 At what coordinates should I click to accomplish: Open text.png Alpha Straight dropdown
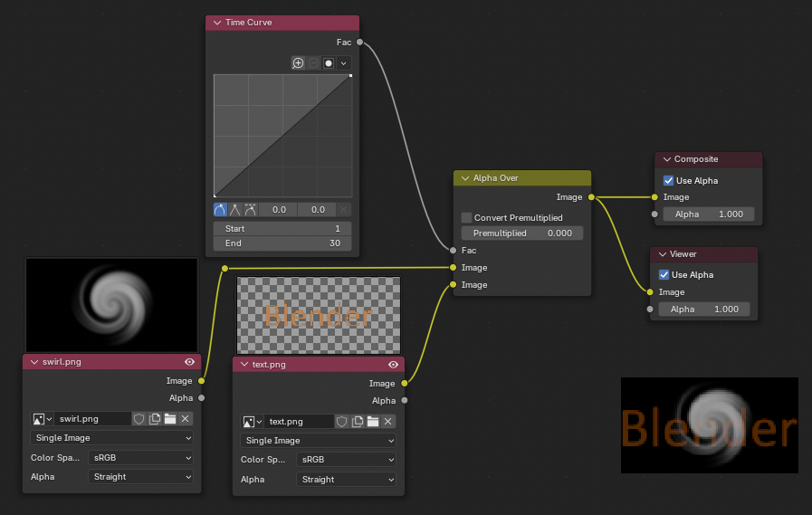click(346, 480)
